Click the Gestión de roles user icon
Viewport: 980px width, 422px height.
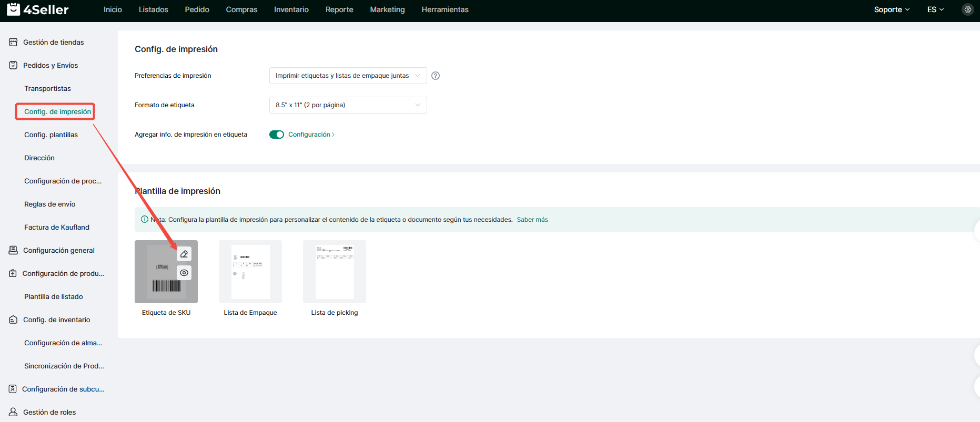(x=13, y=412)
